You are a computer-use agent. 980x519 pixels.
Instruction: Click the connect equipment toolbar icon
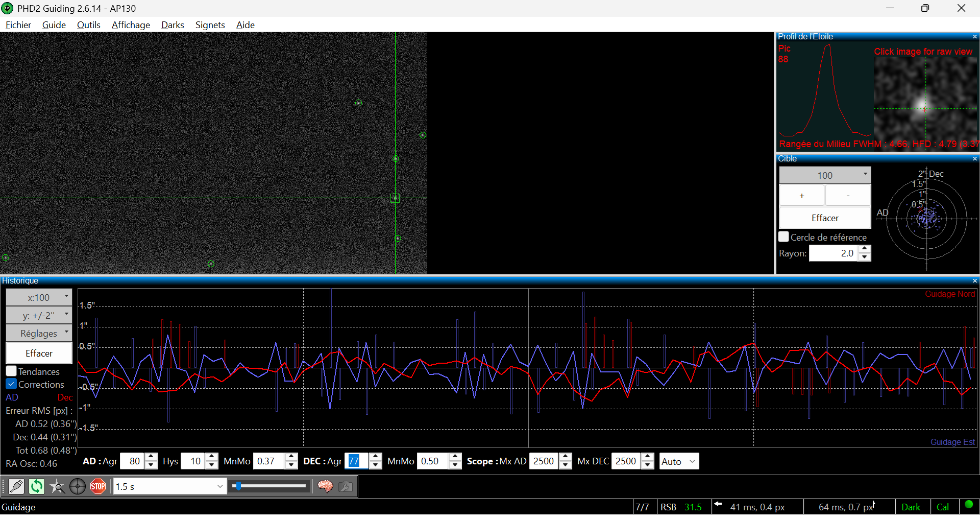16,486
